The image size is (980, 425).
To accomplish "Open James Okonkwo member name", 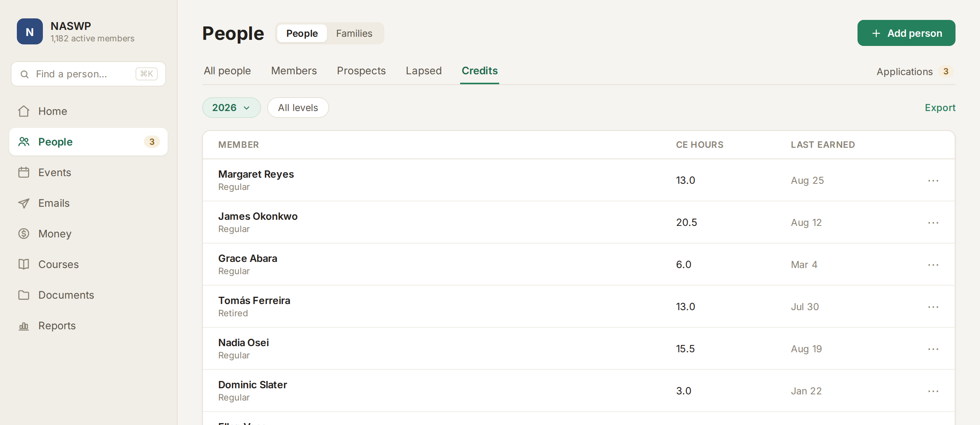I will [x=258, y=216].
